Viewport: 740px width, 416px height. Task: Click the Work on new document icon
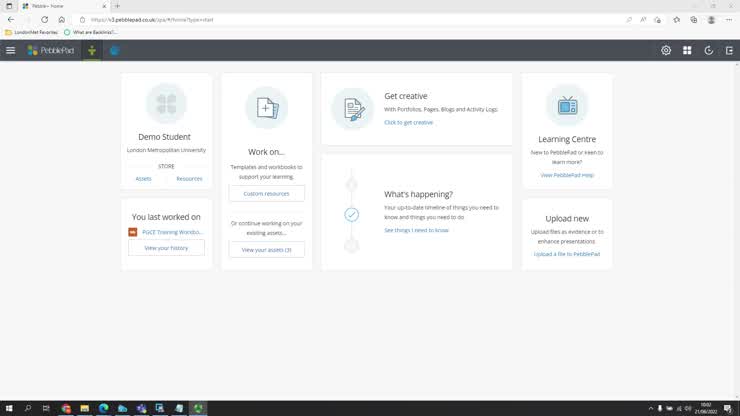coord(267,108)
